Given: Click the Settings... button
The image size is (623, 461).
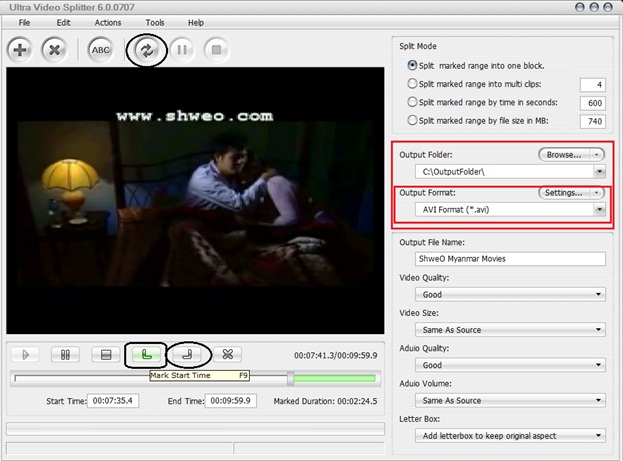Looking at the screenshot, I should [x=564, y=193].
